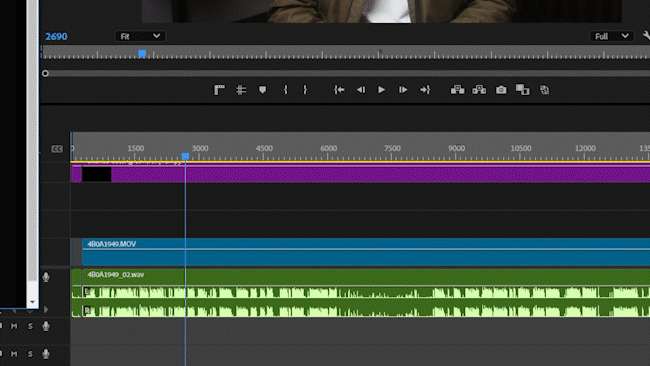This screenshot has height=366, width=650.
Task: Open the Full playback resolution dropdown
Action: click(x=611, y=36)
